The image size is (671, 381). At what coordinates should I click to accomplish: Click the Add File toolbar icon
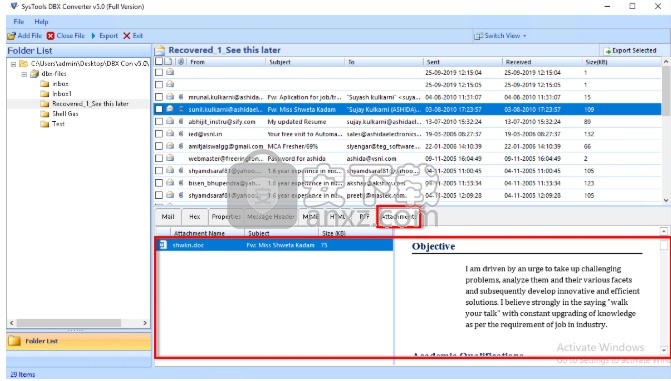(x=12, y=36)
